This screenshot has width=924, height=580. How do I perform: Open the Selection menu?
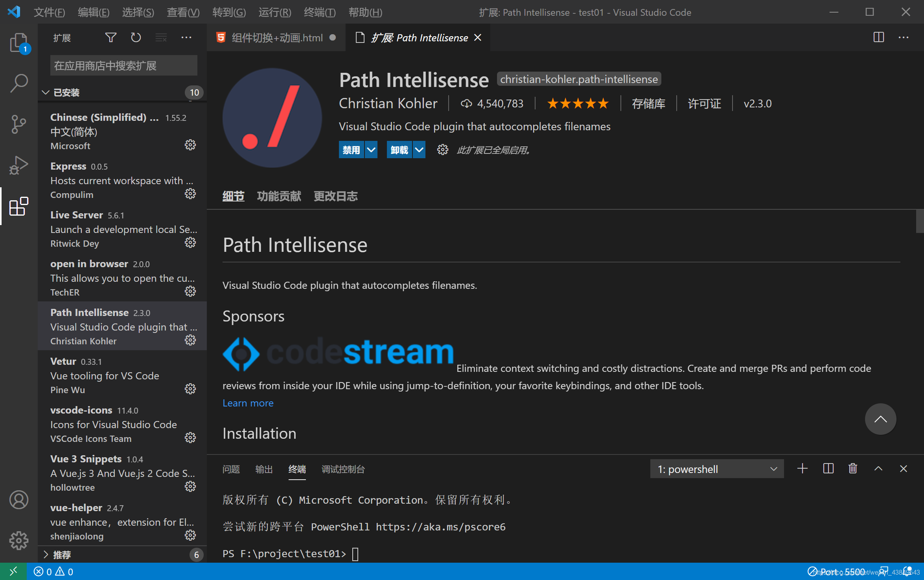pos(138,12)
